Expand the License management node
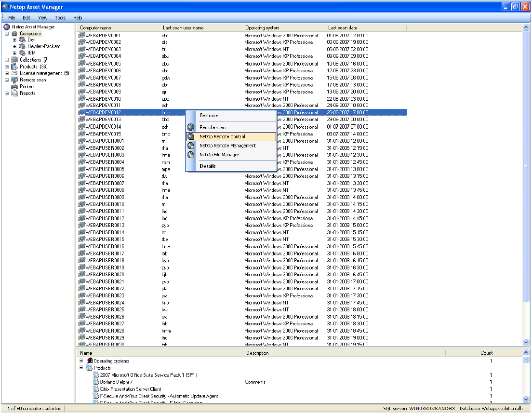Screen dimensions: 532x414 (x=7, y=73)
